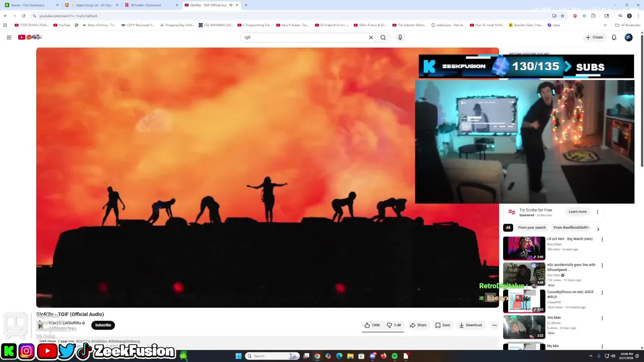Screen dimensions: 644x362
Task: Open File Explorer from the taskbar
Action: coord(350,356)
